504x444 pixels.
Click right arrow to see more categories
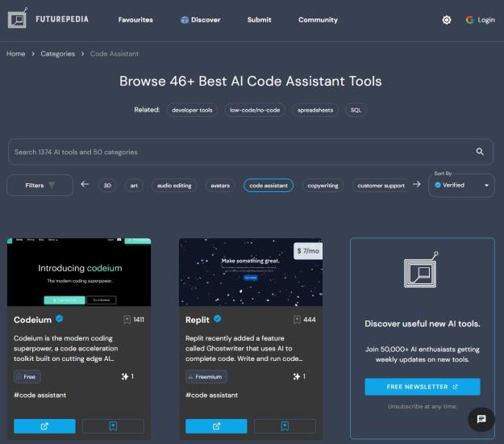pyautogui.click(x=417, y=184)
